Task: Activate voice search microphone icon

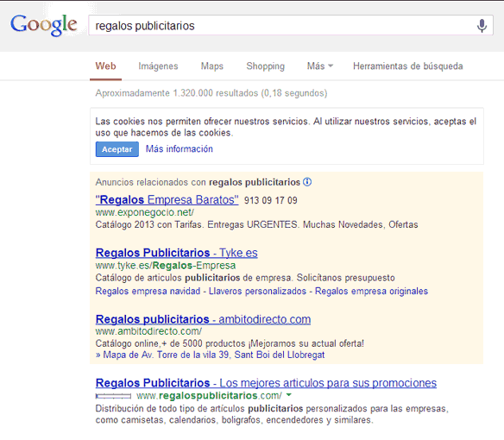Action: tap(482, 26)
